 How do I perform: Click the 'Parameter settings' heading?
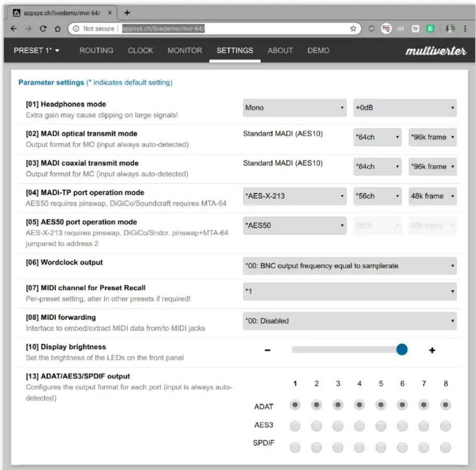51,83
